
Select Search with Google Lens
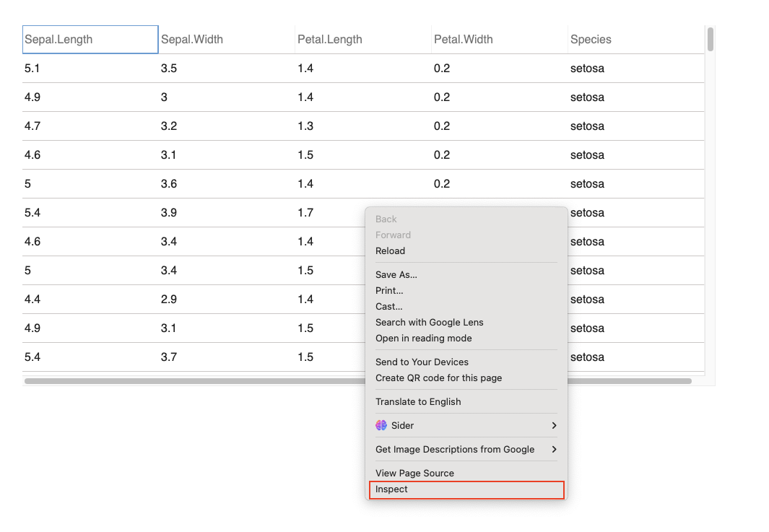coord(429,323)
